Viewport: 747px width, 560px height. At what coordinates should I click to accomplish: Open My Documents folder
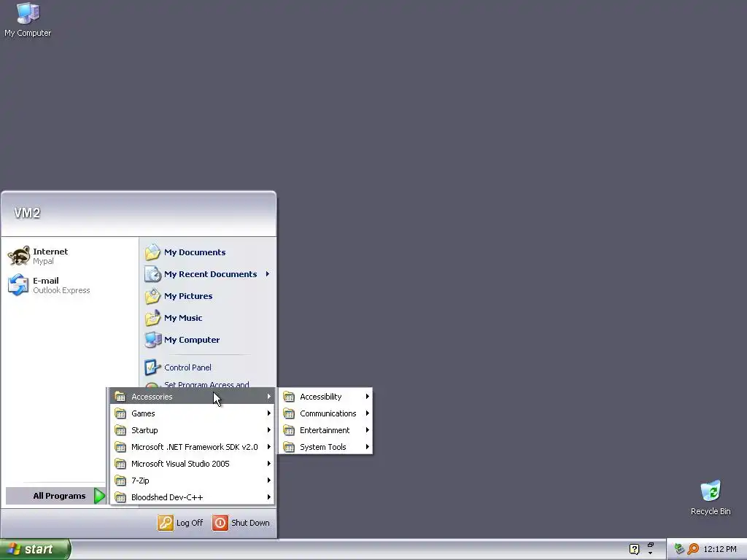(195, 252)
